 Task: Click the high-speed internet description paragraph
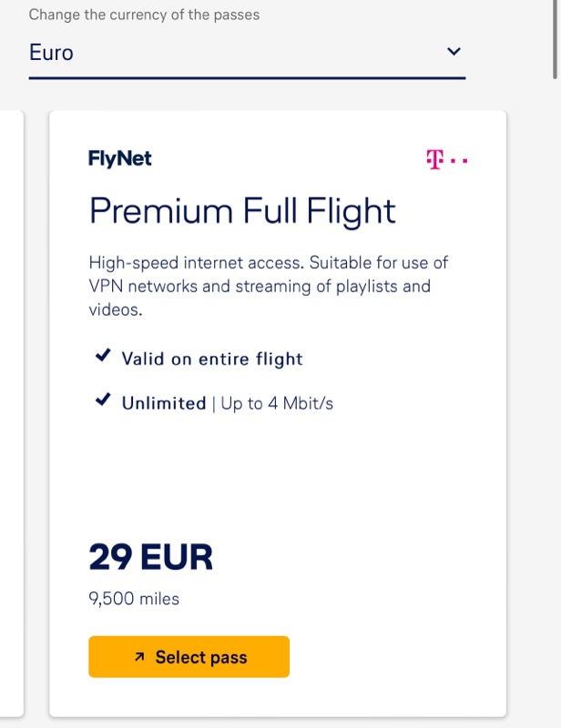coord(268,286)
